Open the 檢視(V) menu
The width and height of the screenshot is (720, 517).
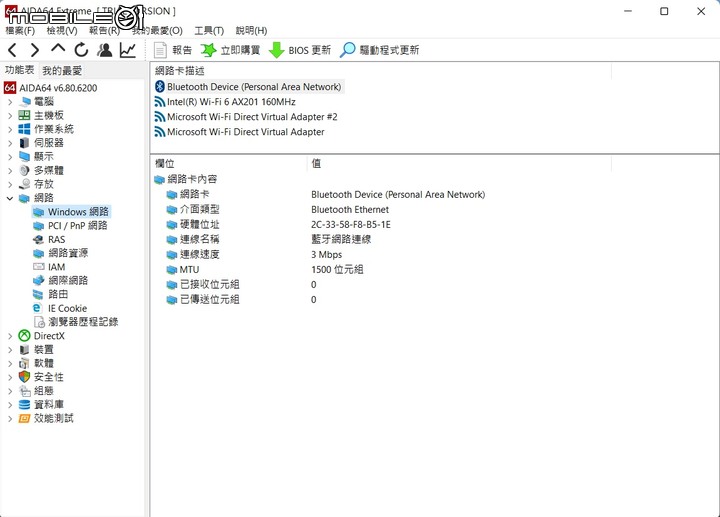pyautogui.click(x=62, y=31)
